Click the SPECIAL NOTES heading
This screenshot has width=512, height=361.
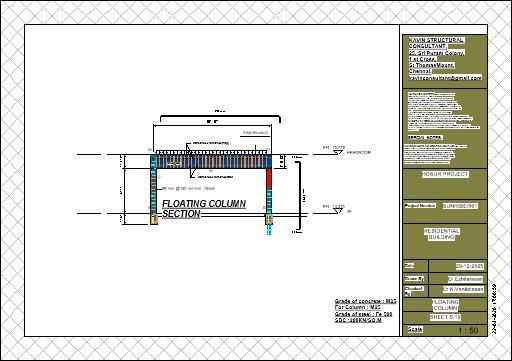click(x=425, y=137)
